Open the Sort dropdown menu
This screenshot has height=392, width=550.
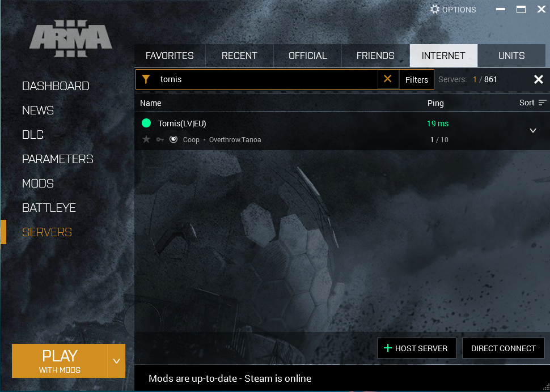[x=532, y=103]
